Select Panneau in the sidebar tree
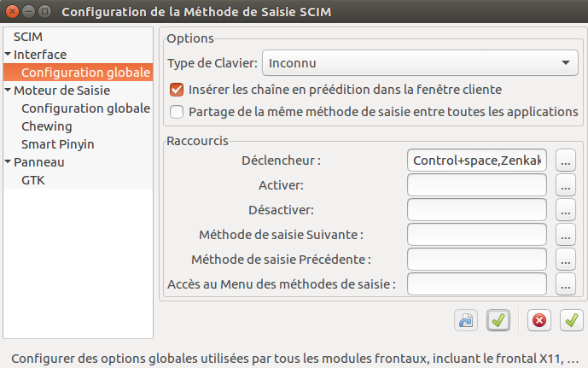The image size is (588, 368). pos(39,162)
